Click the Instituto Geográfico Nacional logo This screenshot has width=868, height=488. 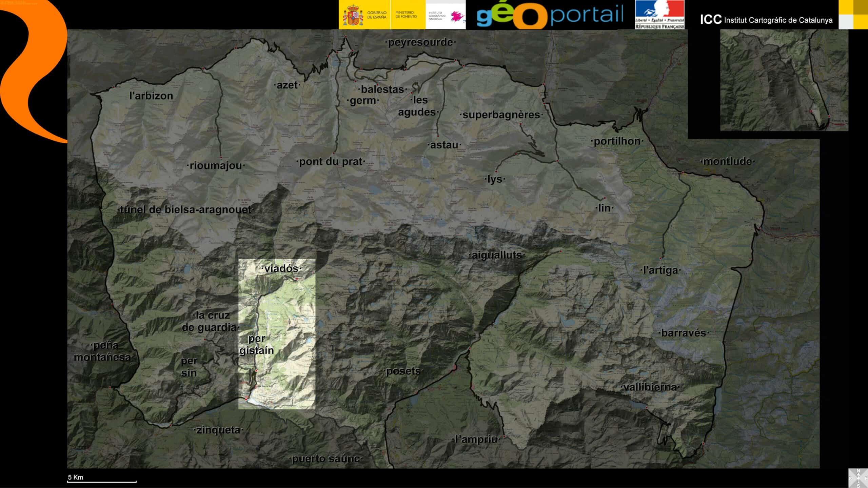click(446, 15)
